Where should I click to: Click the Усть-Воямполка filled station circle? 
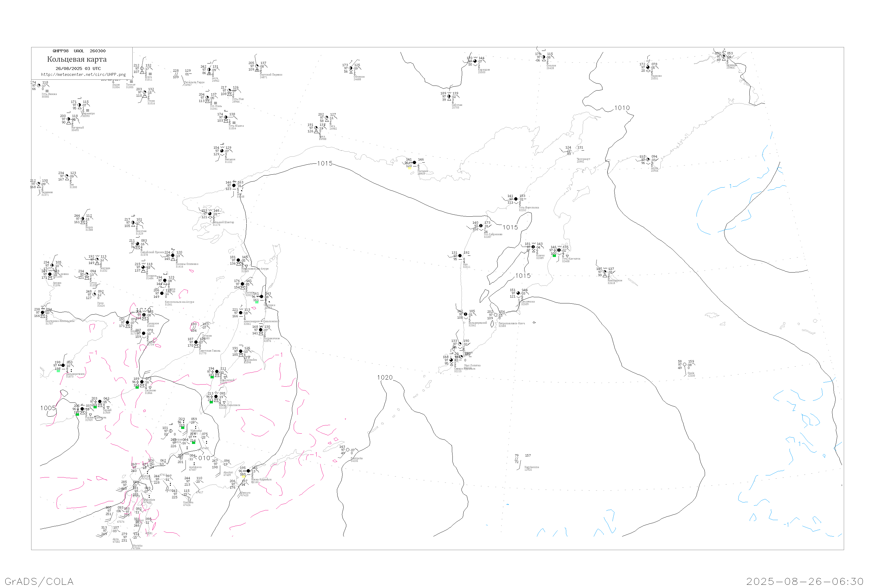tap(516, 199)
